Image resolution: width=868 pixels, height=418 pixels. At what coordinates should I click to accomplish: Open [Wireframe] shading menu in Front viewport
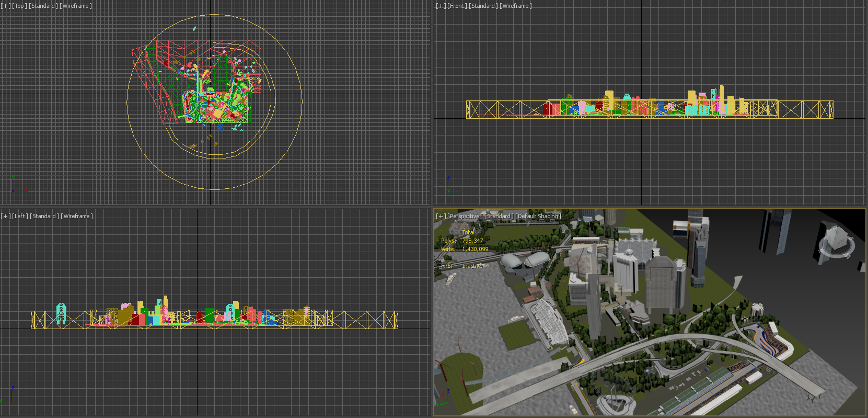[516, 6]
